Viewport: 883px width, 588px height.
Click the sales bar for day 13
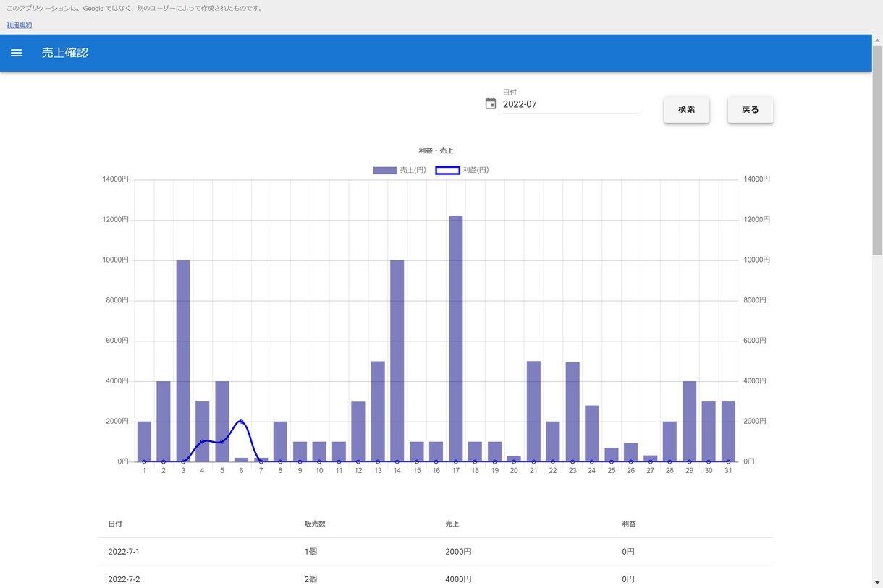click(x=378, y=411)
